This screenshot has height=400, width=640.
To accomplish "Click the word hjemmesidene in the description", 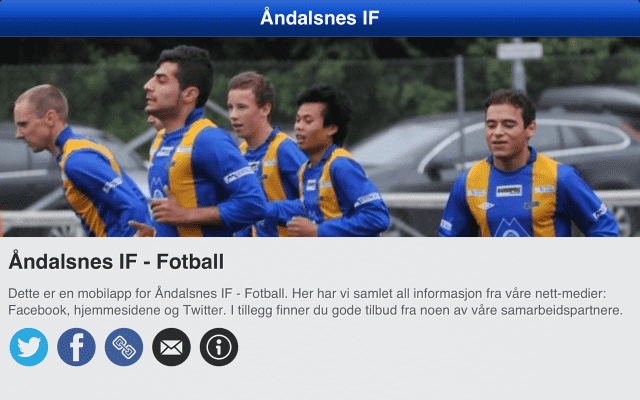I will (117, 310).
